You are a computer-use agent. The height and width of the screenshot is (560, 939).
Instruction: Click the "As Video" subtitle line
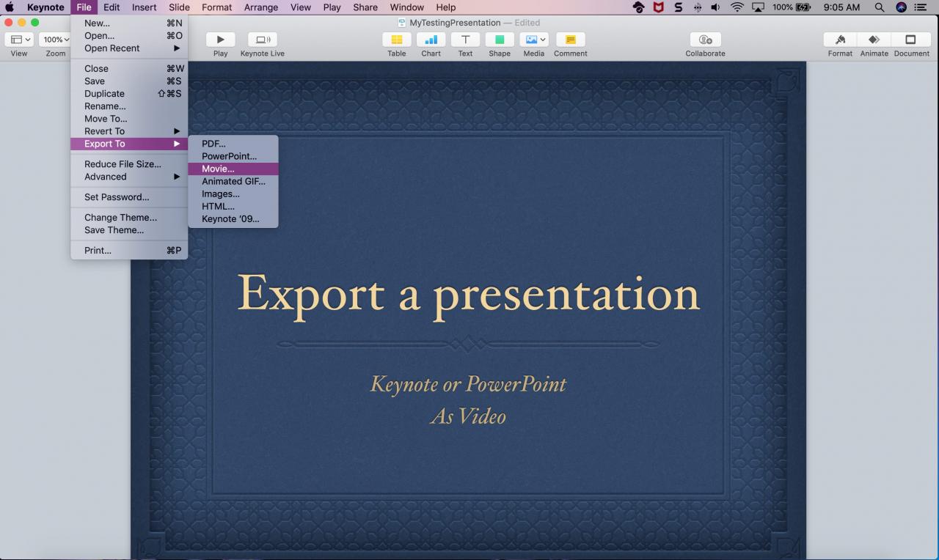[468, 417]
